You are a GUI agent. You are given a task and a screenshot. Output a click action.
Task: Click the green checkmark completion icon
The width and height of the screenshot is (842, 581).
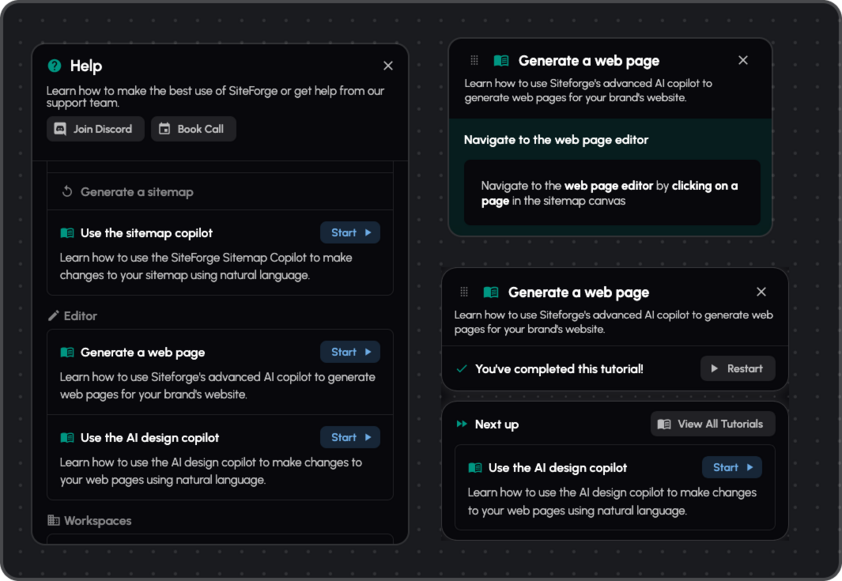(461, 369)
